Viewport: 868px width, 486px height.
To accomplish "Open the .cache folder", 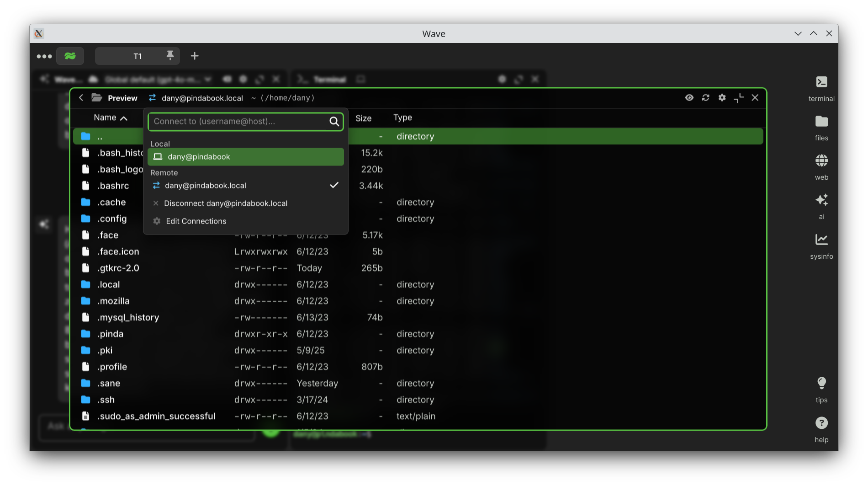I will point(111,202).
